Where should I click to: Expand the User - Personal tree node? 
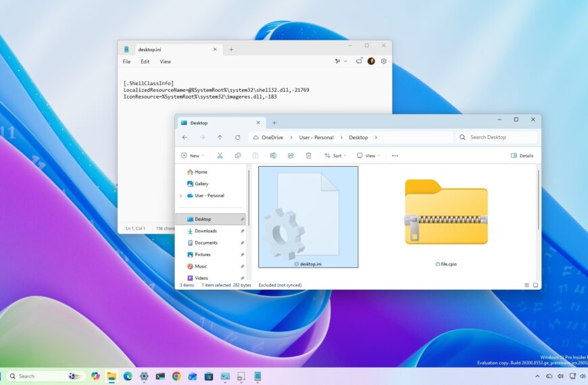click(x=180, y=196)
